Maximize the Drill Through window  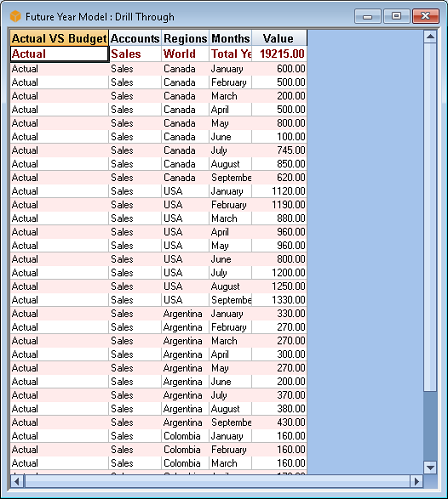tap(396, 16)
